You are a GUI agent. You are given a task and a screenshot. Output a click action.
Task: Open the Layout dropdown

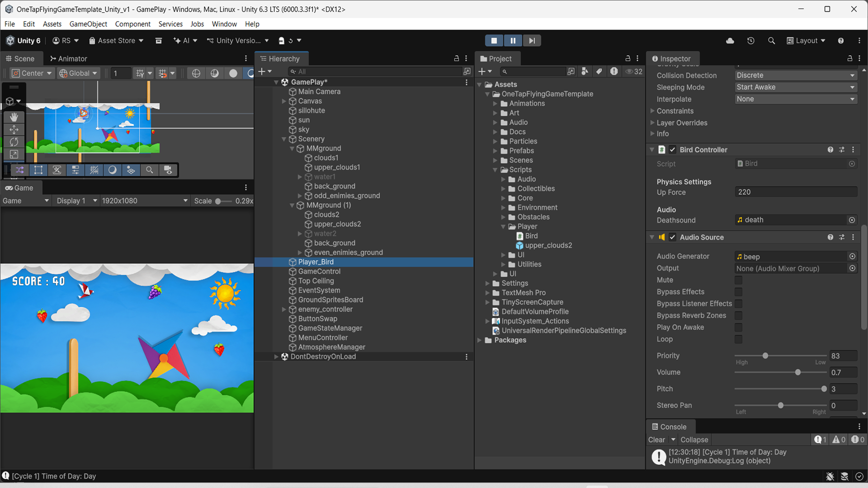coord(806,41)
